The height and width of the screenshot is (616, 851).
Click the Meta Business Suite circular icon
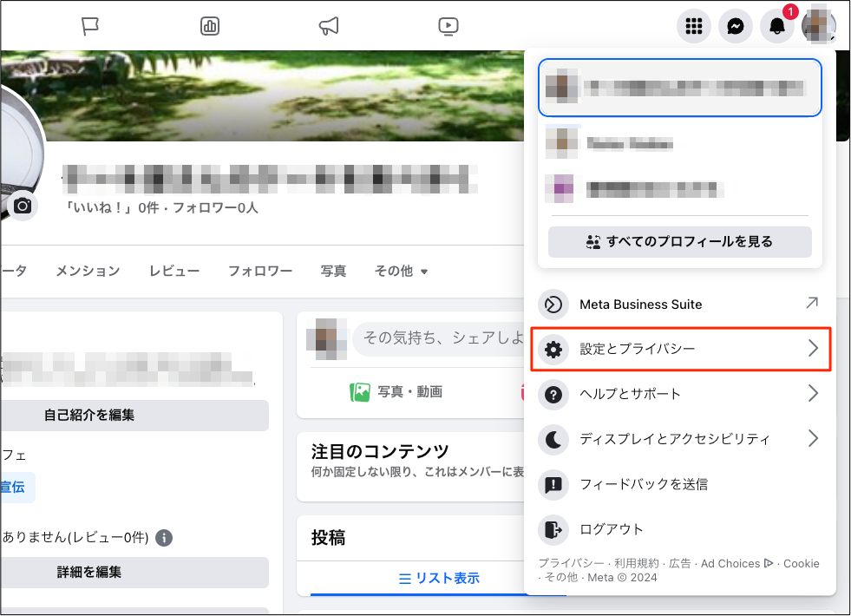coord(553,305)
